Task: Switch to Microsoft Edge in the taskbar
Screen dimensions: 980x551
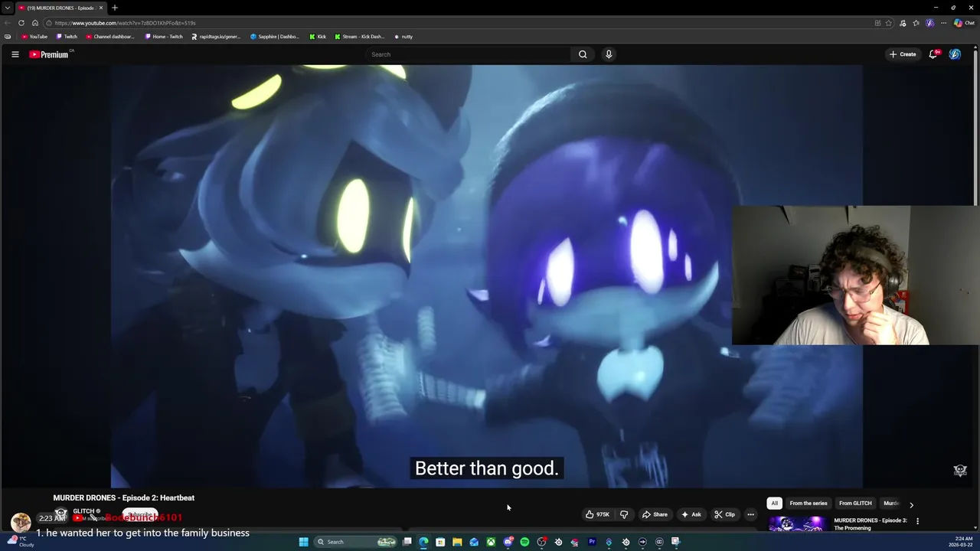Action: [x=423, y=542]
